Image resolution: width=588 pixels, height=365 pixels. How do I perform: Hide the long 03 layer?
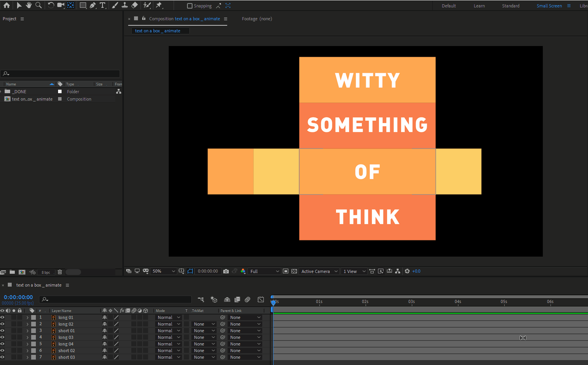coord(2,337)
